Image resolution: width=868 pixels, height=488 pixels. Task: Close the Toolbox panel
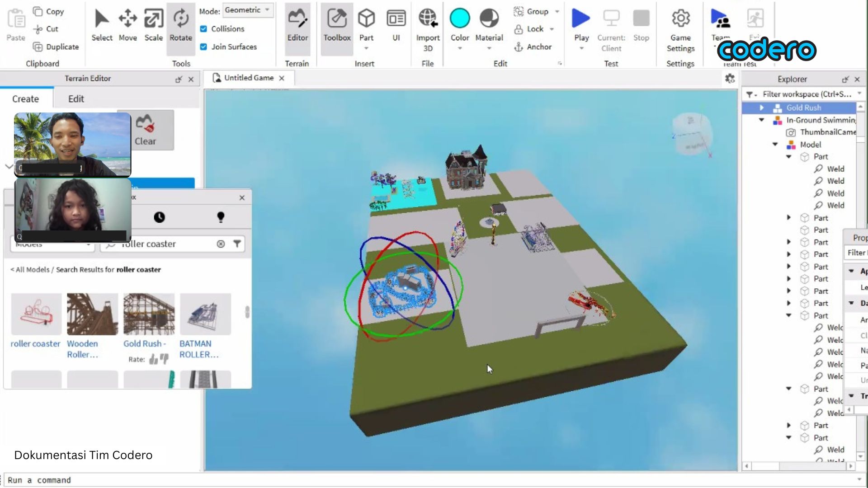242,197
